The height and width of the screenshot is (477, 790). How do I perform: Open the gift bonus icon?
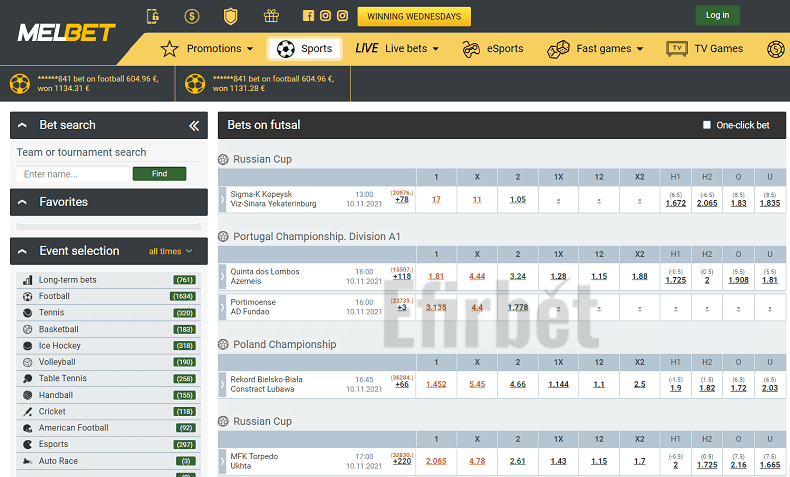pyautogui.click(x=271, y=16)
